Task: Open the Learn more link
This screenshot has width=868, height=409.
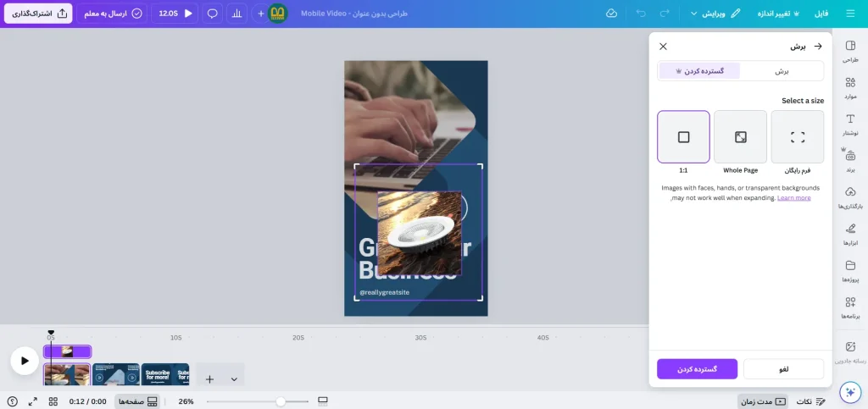Action: pyautogui.click(x=793, y=198)
